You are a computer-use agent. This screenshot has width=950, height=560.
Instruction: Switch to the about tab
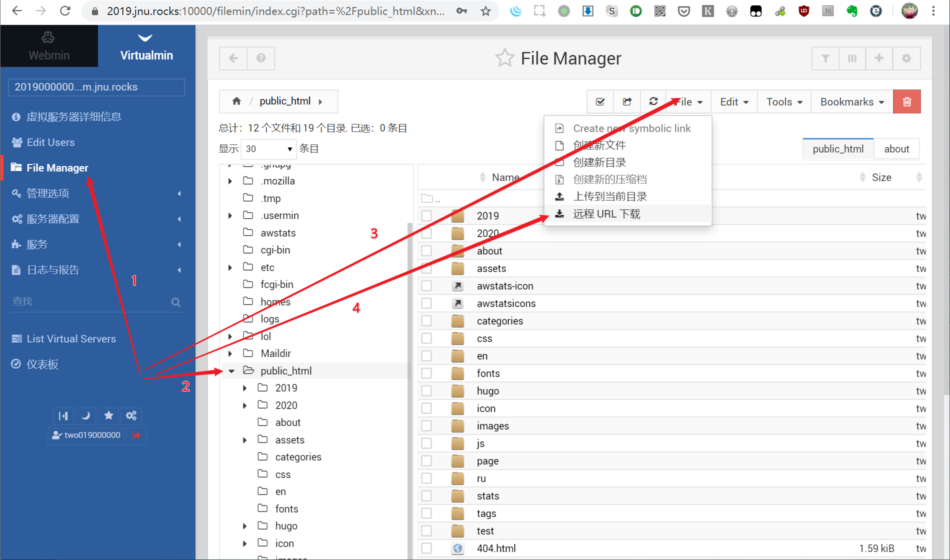pyautogui.click(x=896, y=149)
